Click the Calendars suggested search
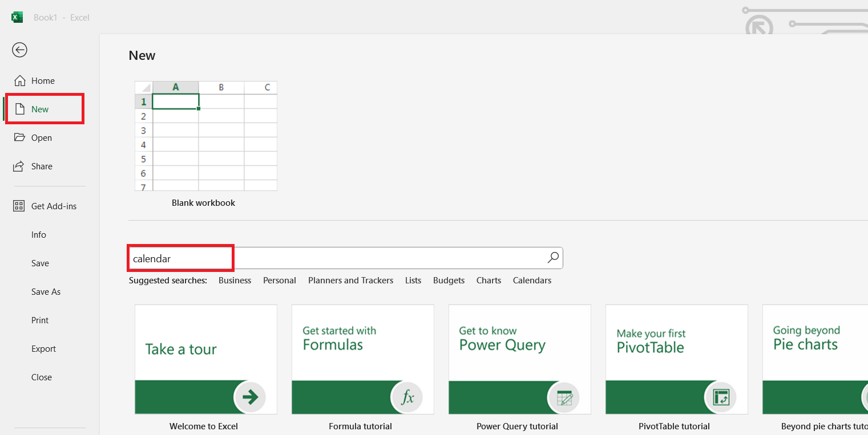868x435 pixels. click(x=532, y=280)
